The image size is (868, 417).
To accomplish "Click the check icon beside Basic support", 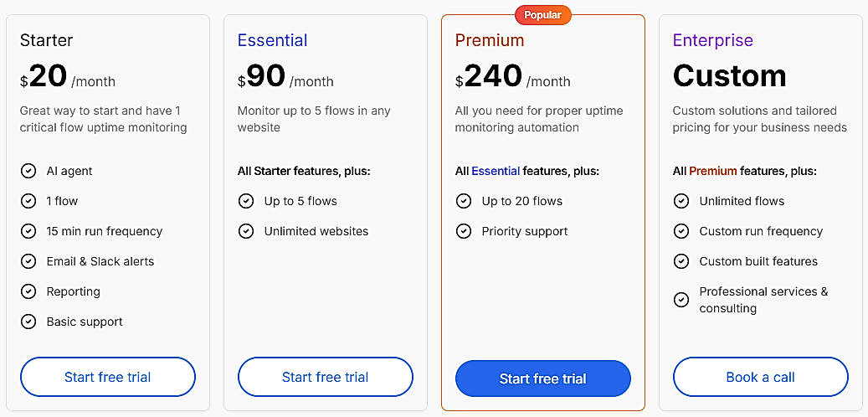I will click(28, 322).
